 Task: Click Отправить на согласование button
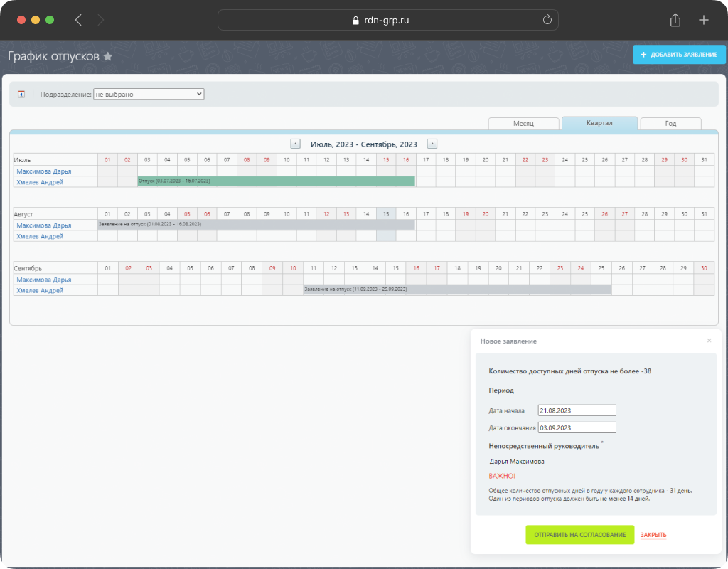tap(579, 535)
